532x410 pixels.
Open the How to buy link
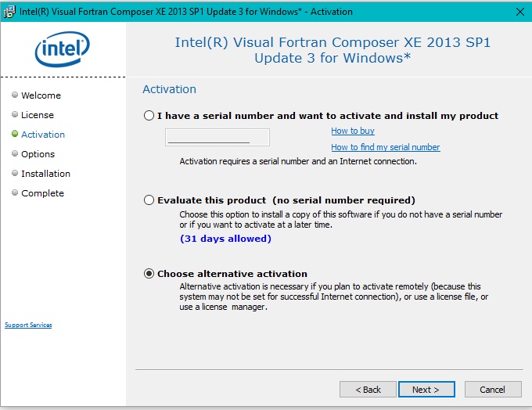point(353,131)
